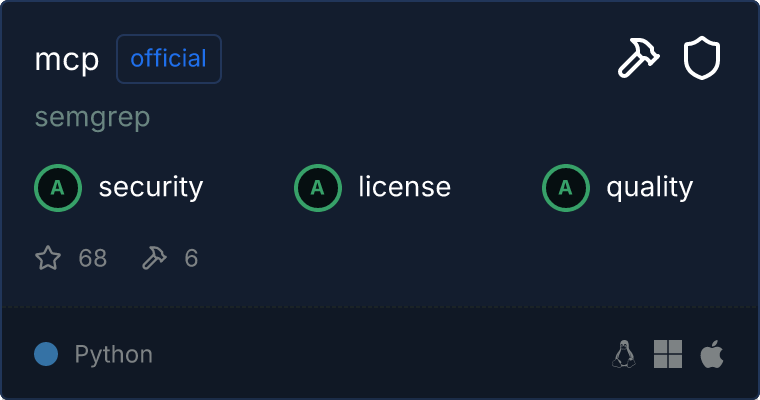This screenshot has width=760, height=400.
Task: Click the Linux penguin platform icon
Action: click(624, 354)
